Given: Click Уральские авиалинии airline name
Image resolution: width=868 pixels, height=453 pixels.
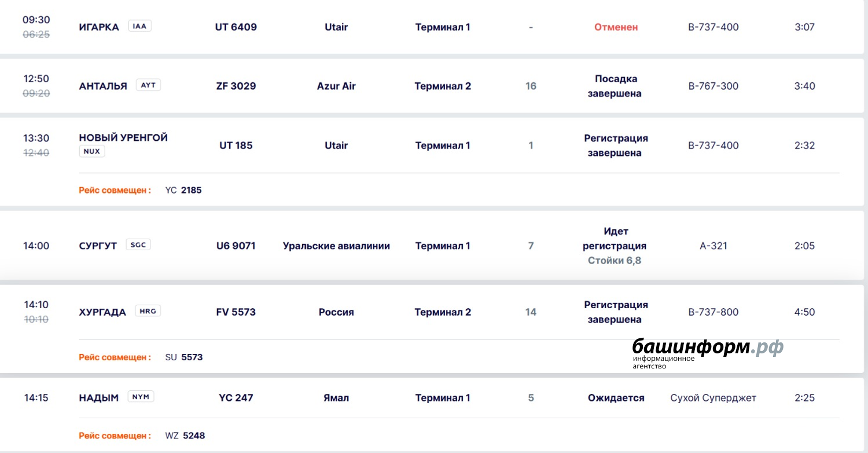Looking at the screenshot, I should click(x=336, y=246).
